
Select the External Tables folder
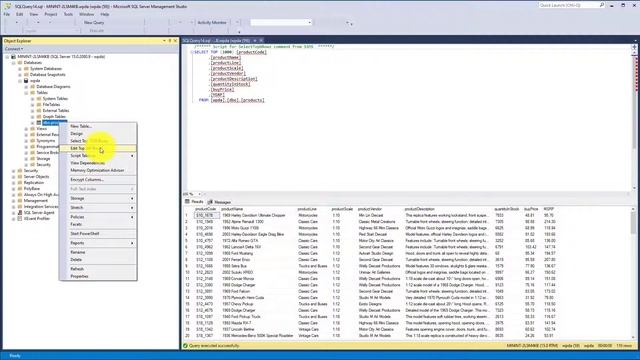56,111
